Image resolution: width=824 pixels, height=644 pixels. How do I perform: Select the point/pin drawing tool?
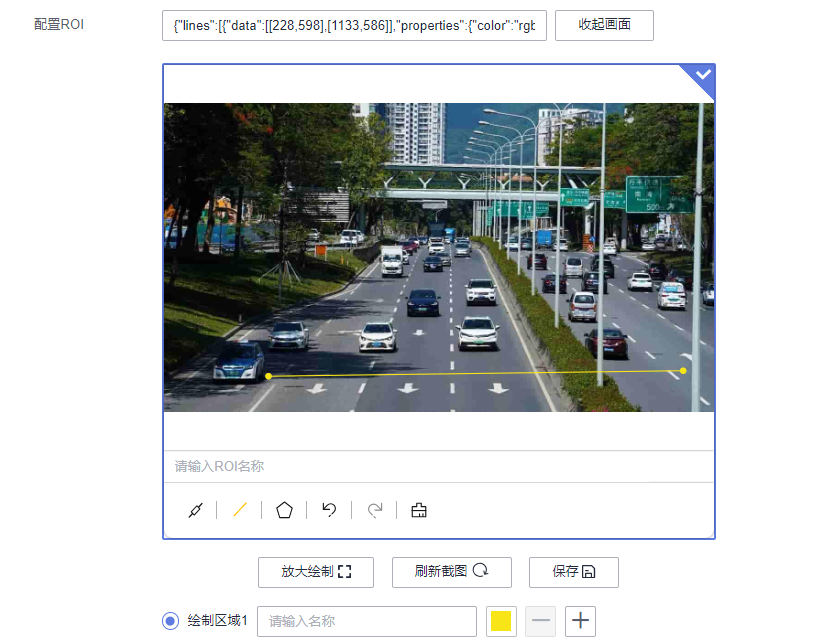[x=195, y=510]
